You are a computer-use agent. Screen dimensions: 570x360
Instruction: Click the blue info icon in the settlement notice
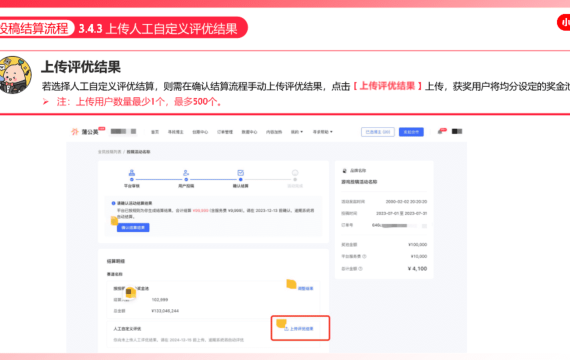pyautogui.click(x=113, y=203)
